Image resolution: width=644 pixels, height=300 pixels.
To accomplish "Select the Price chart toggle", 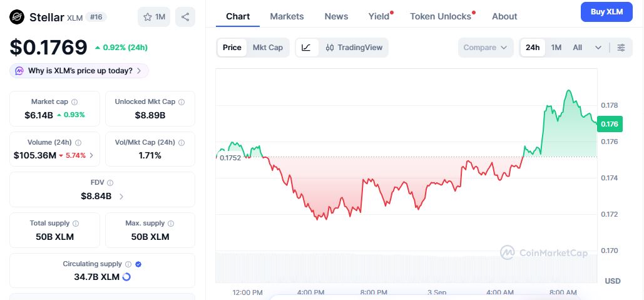I will (x=232, y=47).
